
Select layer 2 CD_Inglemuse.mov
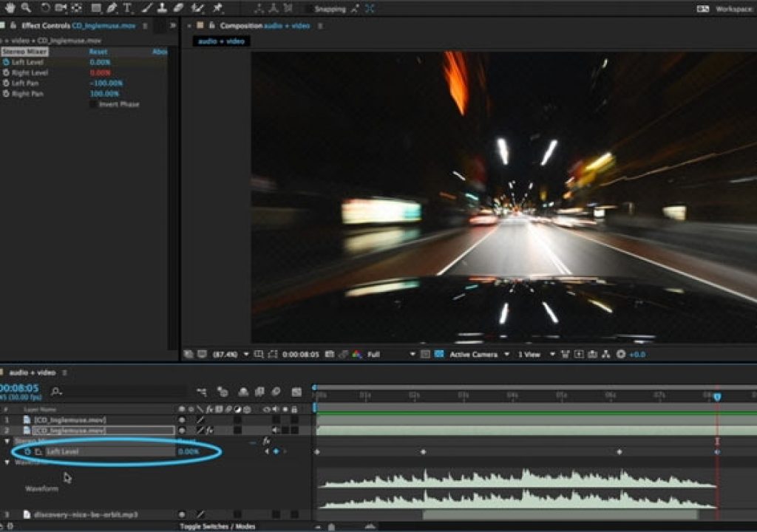[x=70, y=431]
